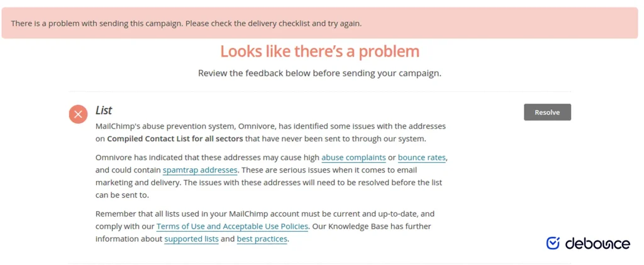Click the 'Looks like there's a problem' heading
Screen dimensions: 644x265
tap(319, 51)
